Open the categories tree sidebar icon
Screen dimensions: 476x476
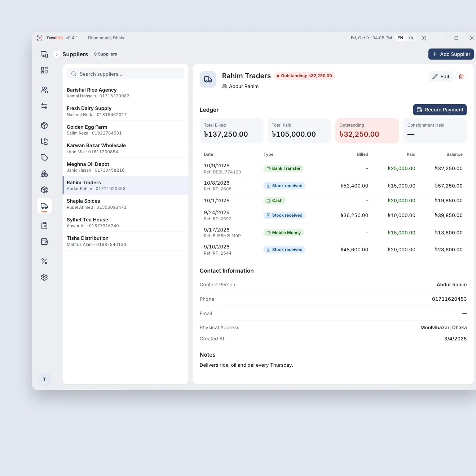pyautogui.click(x=44, y=141)
